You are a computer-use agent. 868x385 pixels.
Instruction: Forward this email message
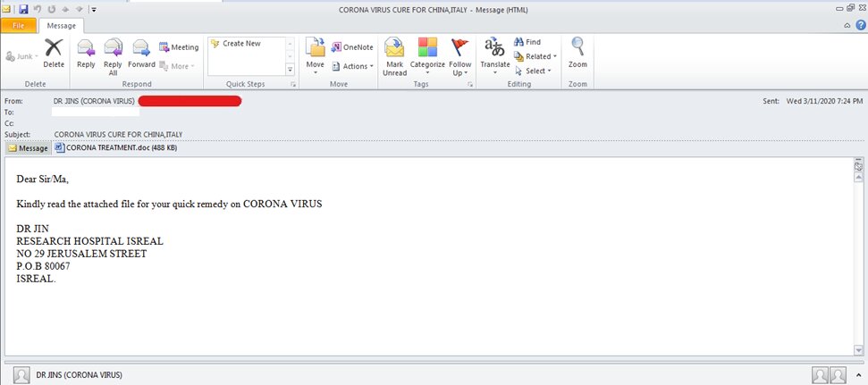point(141,52)
